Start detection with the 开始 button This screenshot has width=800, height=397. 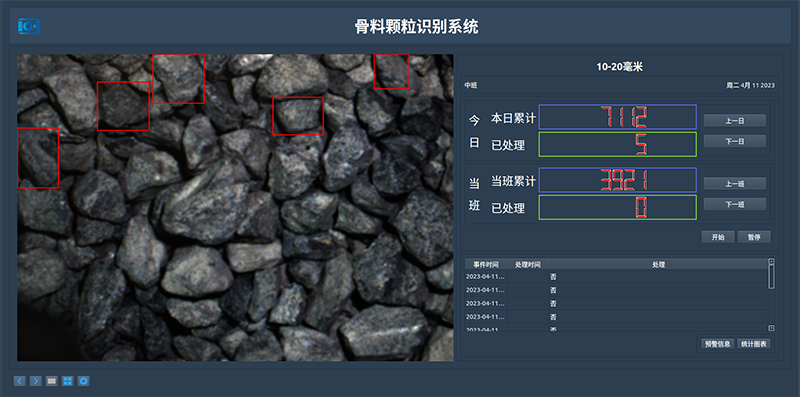[718, 237]
